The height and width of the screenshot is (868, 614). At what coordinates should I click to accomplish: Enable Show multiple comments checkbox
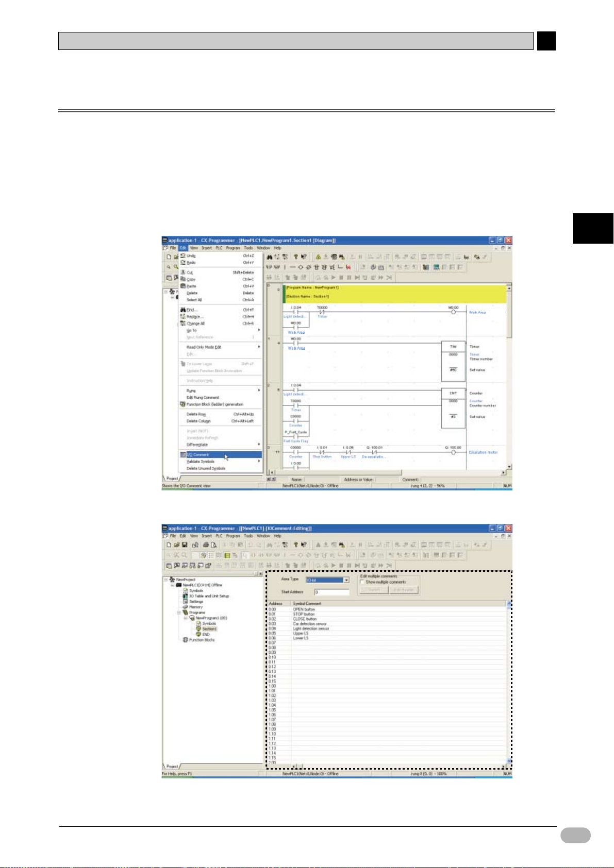362,582
